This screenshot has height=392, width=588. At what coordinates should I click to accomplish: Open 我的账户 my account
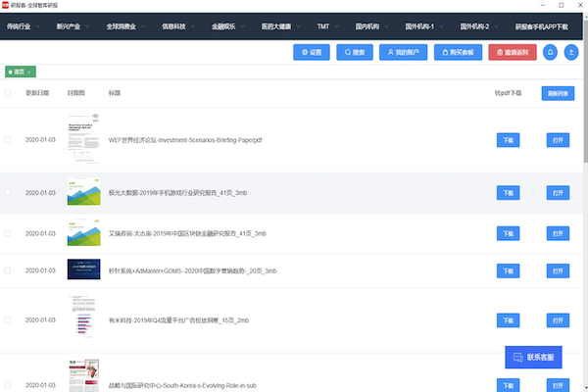tap(402, 51)
